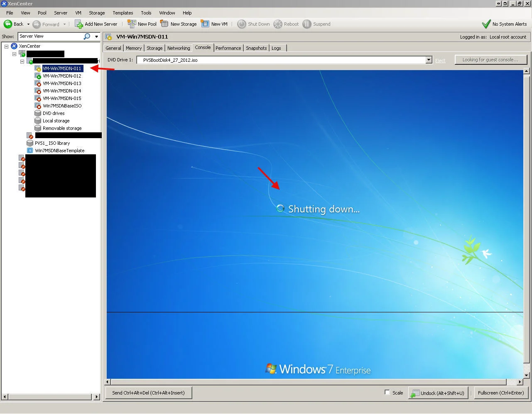
Task: Click the VM-Win7MSDN-012 running VM icon
Action: (38, 76)
